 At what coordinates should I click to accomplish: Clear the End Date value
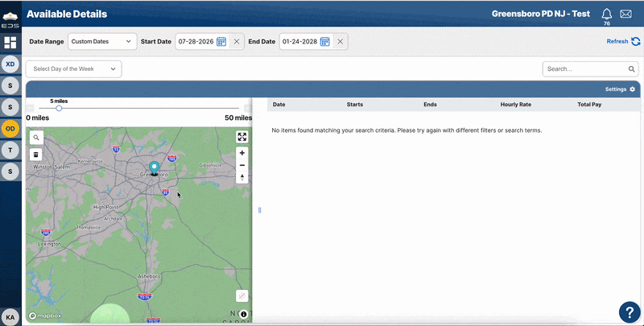(x=340, y=42)
